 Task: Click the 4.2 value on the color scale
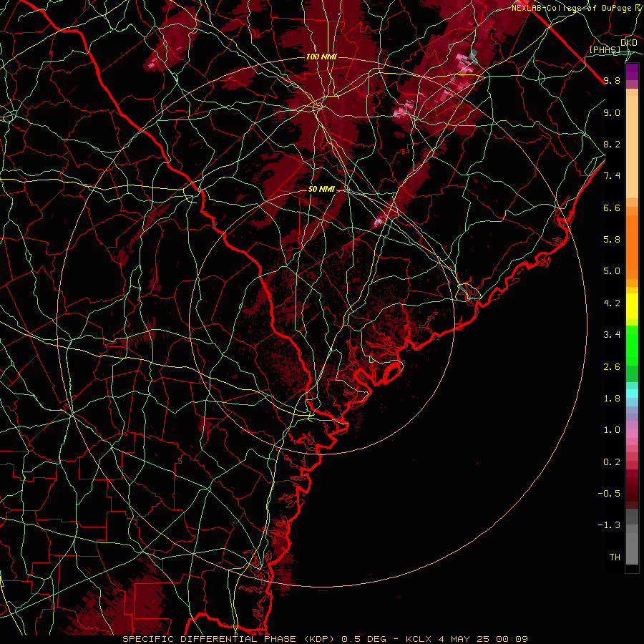point(612,303)
